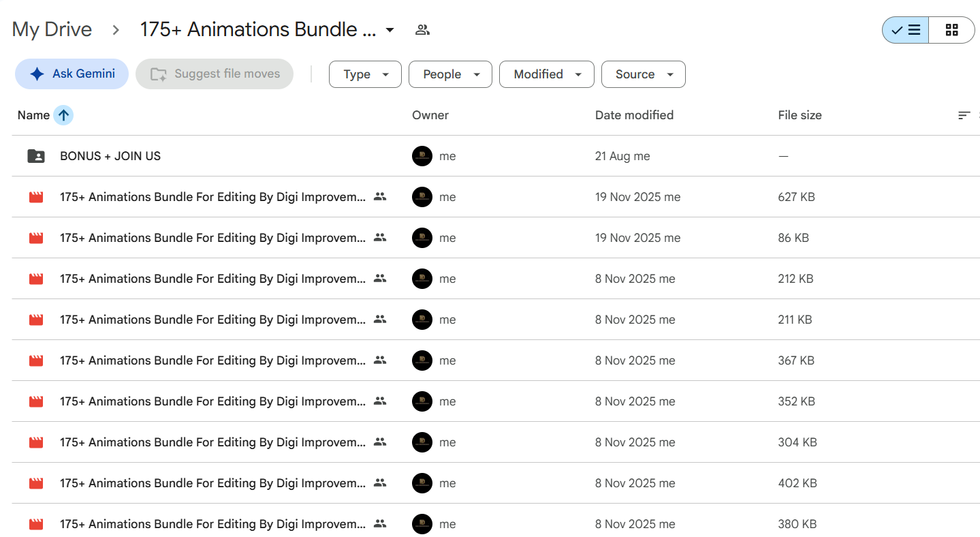Click the video file icon of the 304 KB row
The height and width of the screenshot is (537, 980).
(x=36, y=442)
